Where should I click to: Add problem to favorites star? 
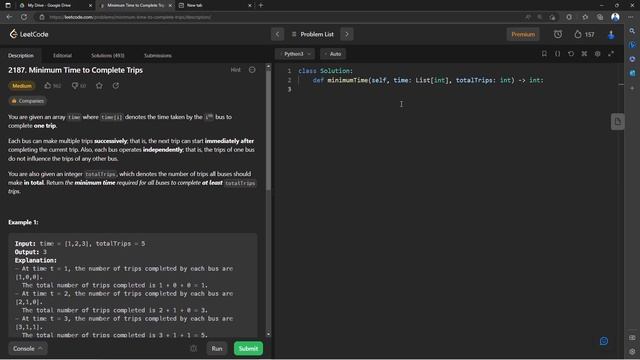(99, 86)
